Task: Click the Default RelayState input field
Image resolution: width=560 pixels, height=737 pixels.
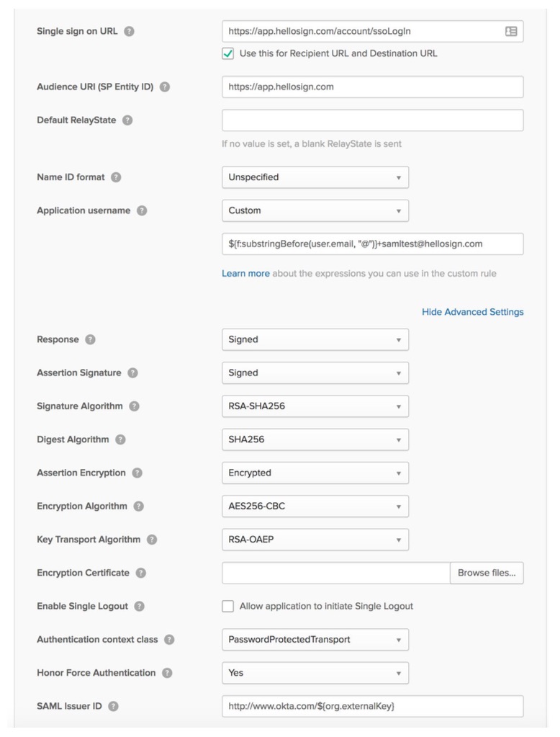Action: coord(372,120)
